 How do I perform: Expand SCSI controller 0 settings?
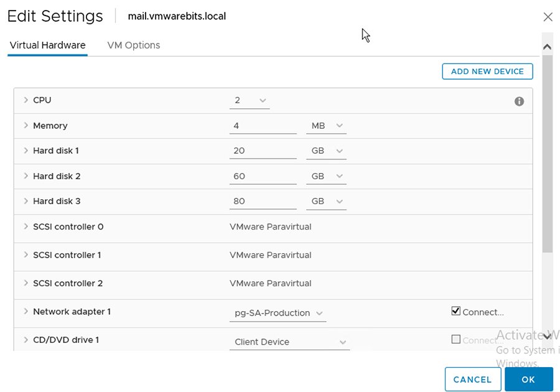click(25, 226)
